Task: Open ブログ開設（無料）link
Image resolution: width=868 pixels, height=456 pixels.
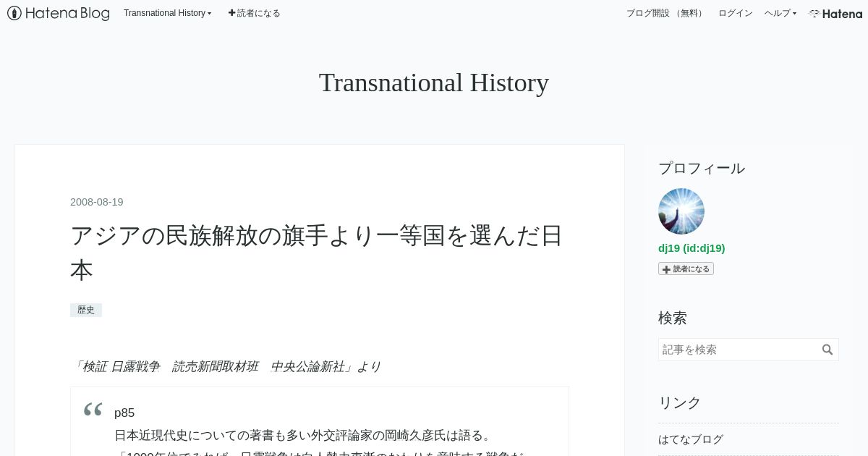Action: pyautogui.click(x=666, y=13)
